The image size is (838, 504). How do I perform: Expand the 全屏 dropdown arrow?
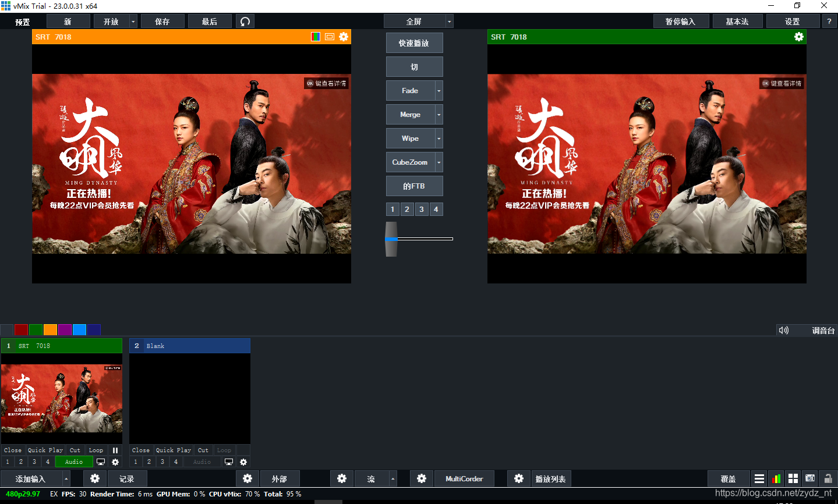click(x=449, y=22)
